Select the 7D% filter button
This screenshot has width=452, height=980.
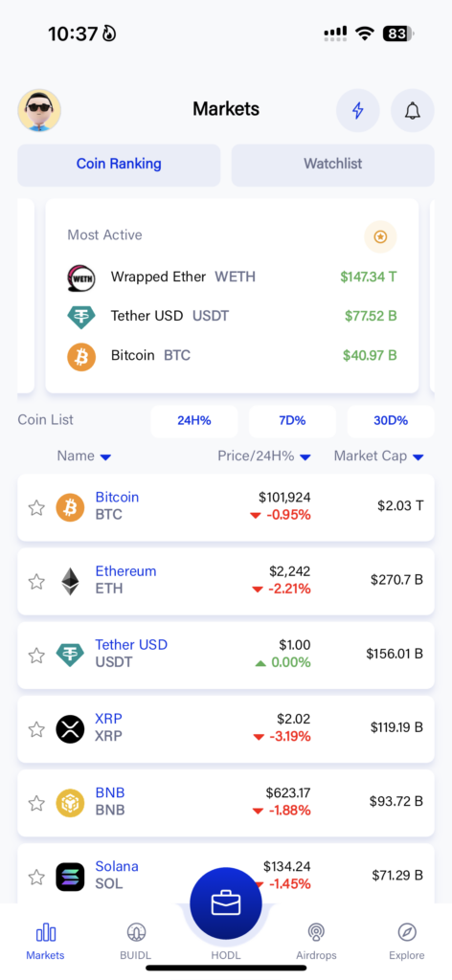click(292, 421)
